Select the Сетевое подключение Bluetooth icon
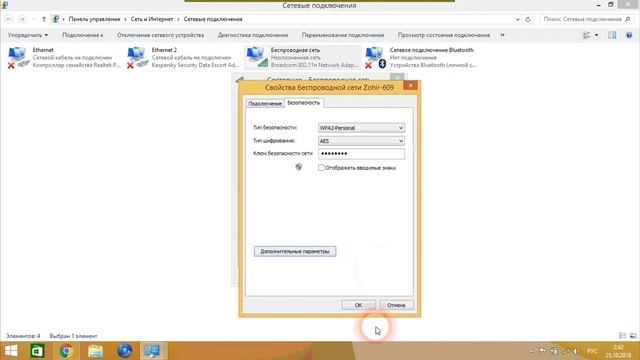Image resolution: width=640 pixels, height=360 pixels. pos(375,58)
